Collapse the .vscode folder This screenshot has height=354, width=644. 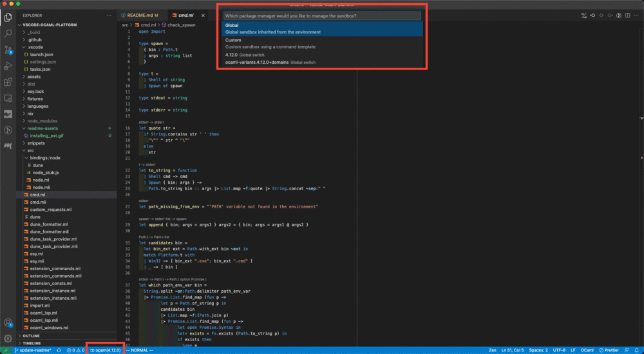pos(66,47)
